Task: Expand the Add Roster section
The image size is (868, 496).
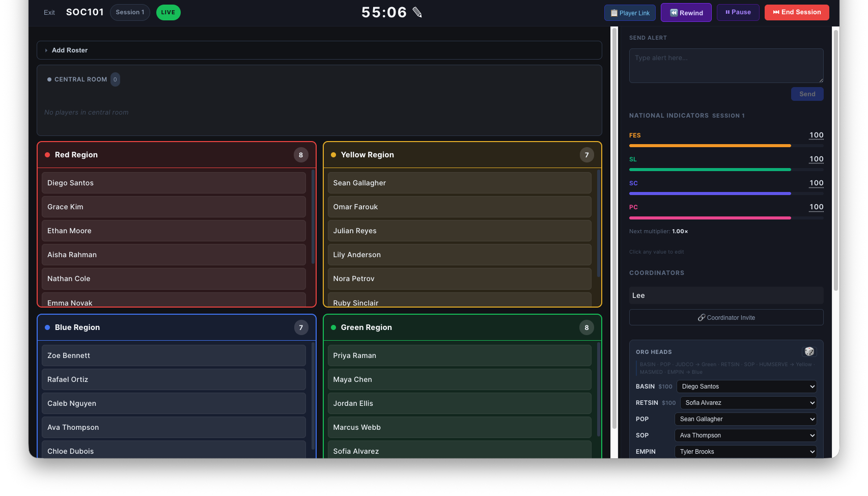Action: point(319,50)
